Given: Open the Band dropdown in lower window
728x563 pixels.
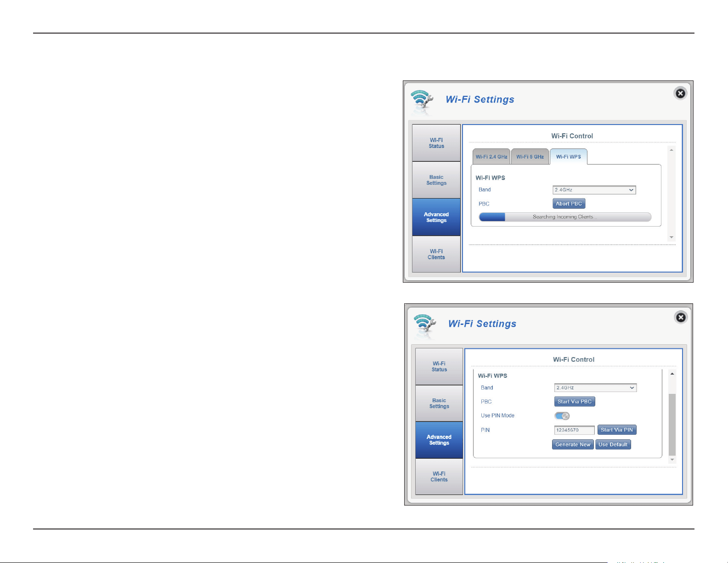Looking at the screenshot, I should 595,388.
